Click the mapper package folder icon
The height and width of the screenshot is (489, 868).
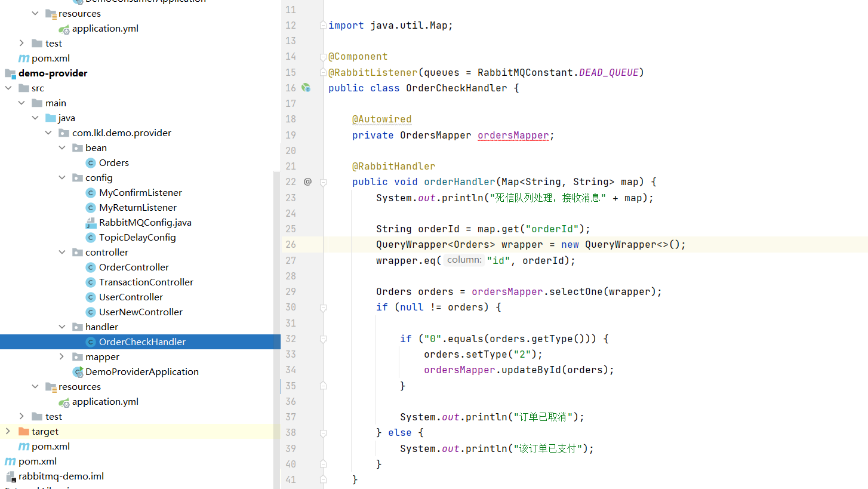(77, 357)
